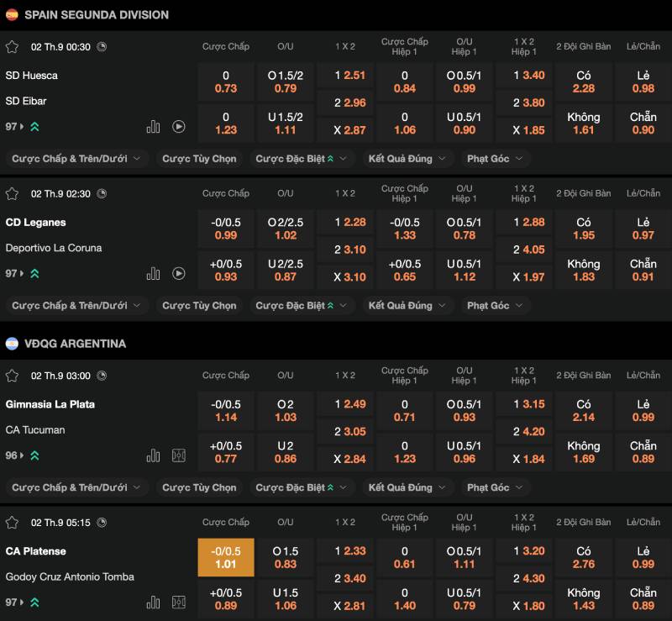The height and width of the screenshot is (621, 672).
Task: Expand the 97 markets count for SD Huesca
Action: pyautogui.click(x=14, y=127)
